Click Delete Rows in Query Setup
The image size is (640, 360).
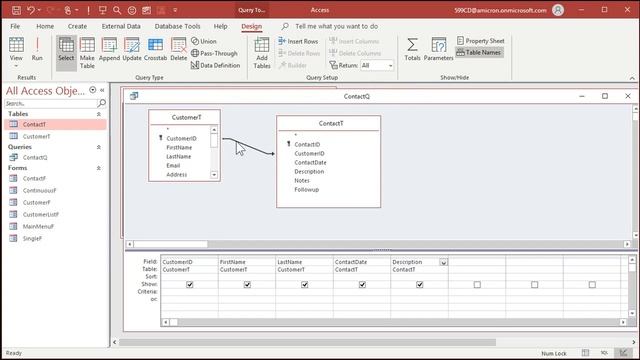tap(299, 53)
